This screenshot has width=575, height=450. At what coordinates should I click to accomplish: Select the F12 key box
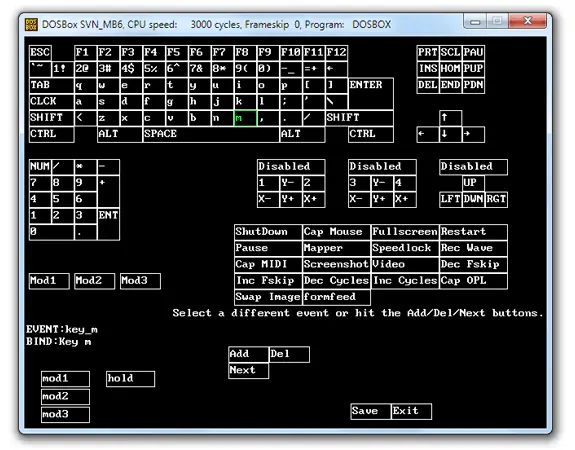336,52
